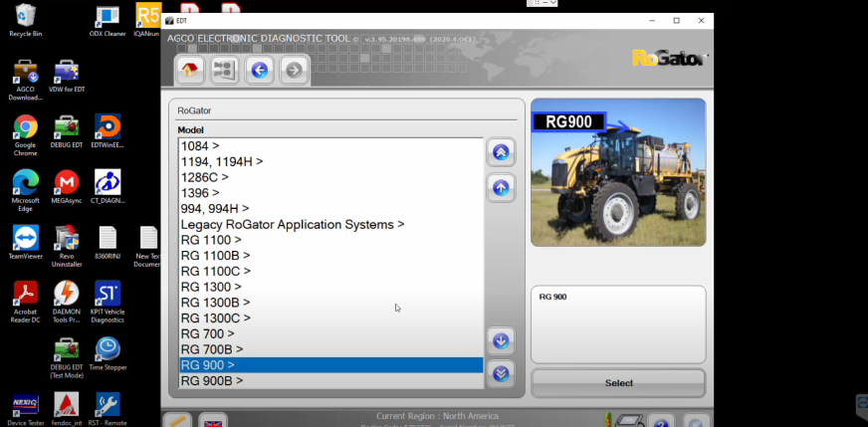This screenshot has width=868, height=427.
Task: Expand Legacy RoGator Application Systems entry
Action: (293, 225)
